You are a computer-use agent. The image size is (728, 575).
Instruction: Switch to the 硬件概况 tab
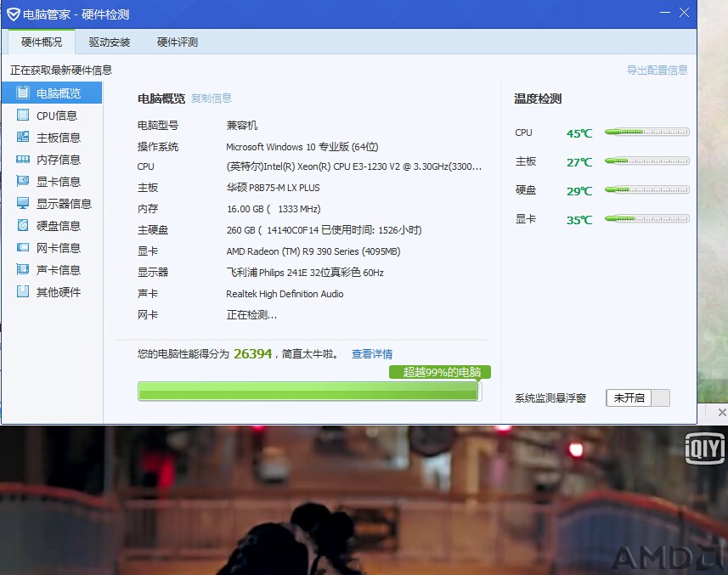click(42, 42)
